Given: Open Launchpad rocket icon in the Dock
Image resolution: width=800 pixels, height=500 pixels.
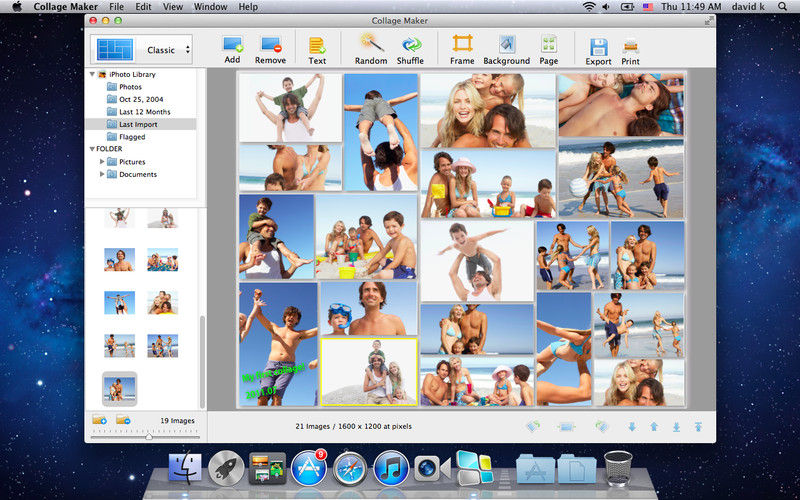Looking at the screenshot, I should [x=226, y=468].
